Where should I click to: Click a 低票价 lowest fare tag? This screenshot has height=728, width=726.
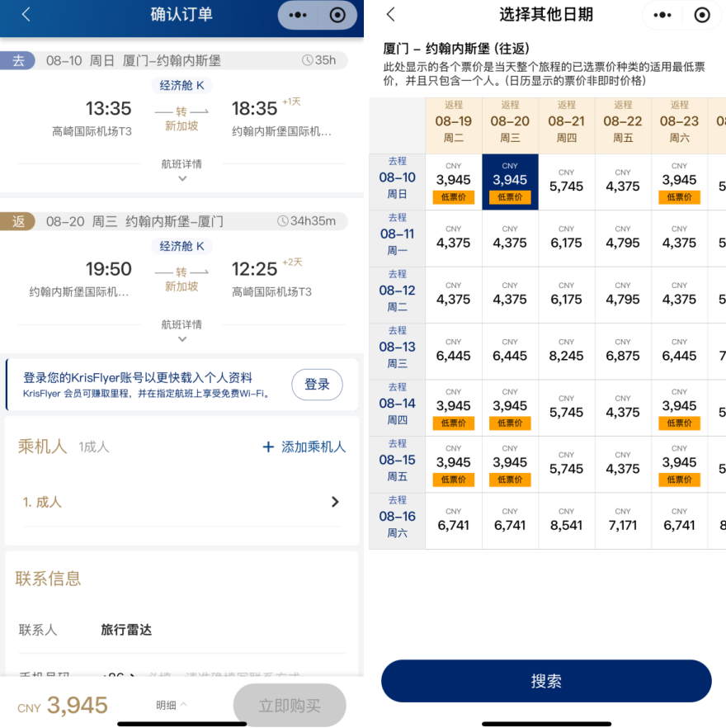(x=453, y=196)
